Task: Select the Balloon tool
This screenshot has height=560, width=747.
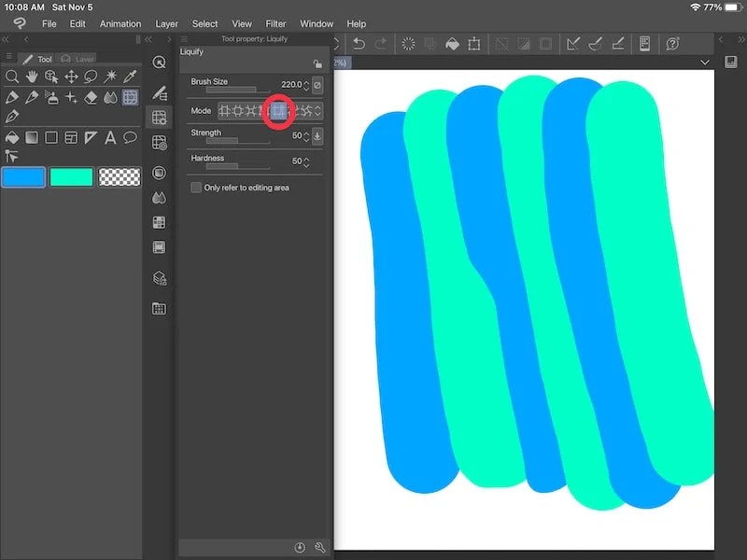Action: point(131,138)
